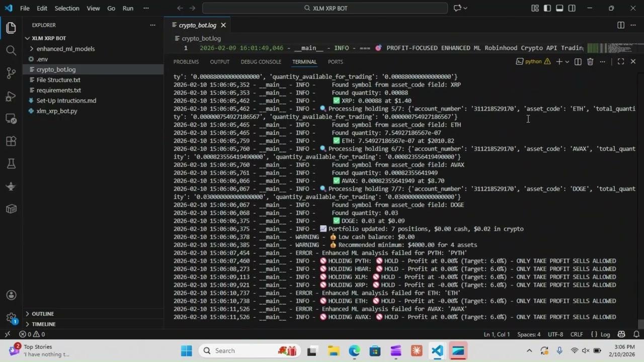This screenshot has width=644, height=362.
Task: Open the File menu
Action: (25, 8)
